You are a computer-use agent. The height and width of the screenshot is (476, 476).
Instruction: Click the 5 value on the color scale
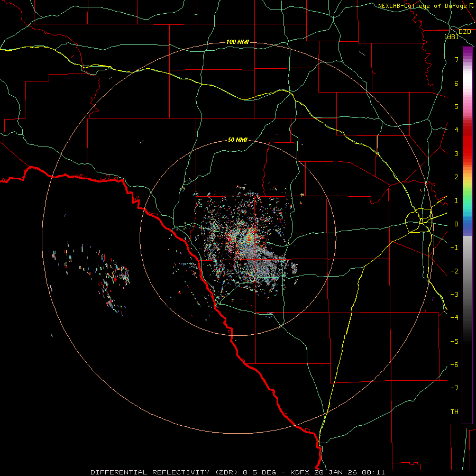[456, 106]
